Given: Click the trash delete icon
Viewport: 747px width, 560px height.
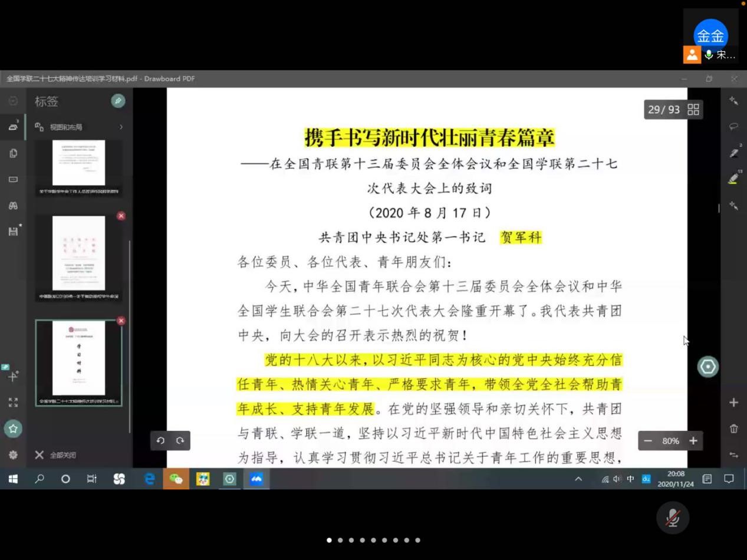Looking at the screenshot, I should [x=733, y=429].
